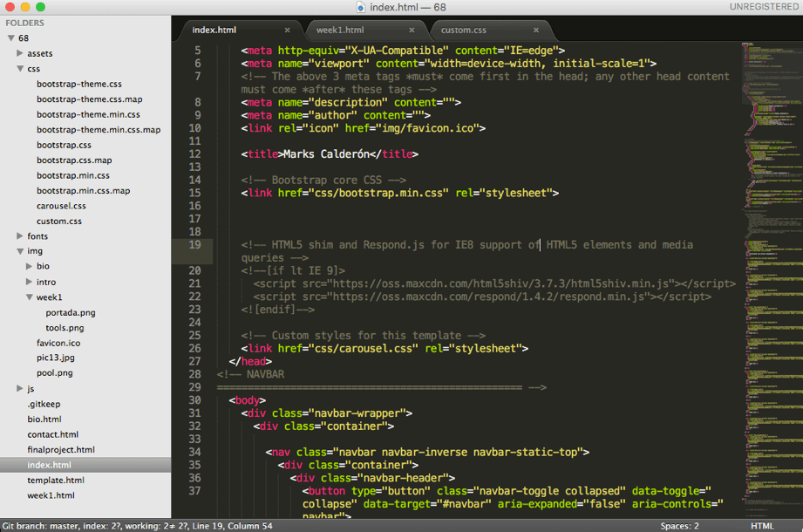Close the index.html tab

(x=288, y=28)
